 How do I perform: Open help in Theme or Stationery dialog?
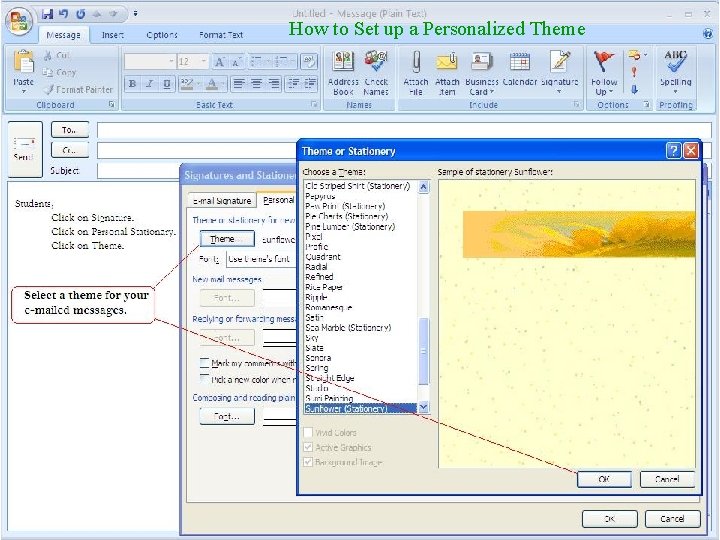point(673,151)
